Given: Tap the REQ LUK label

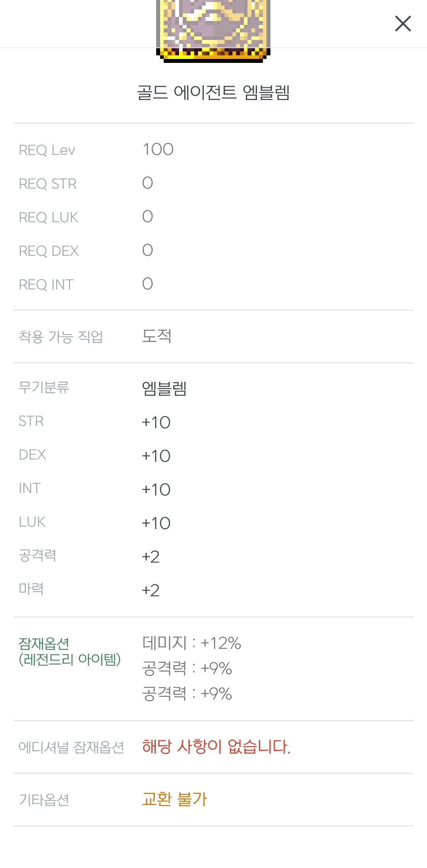Looking at the screenshot, I should (x=49, y=217).
